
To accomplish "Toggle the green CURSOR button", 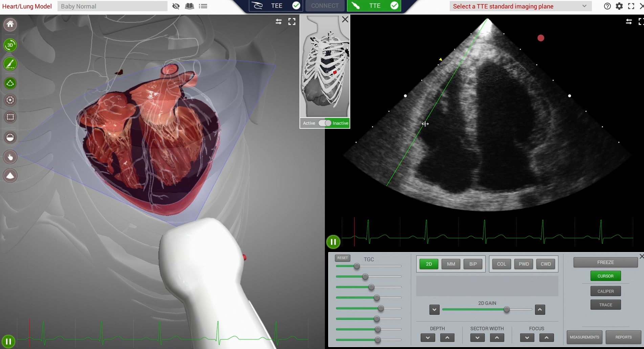I will tap(606, 276).
